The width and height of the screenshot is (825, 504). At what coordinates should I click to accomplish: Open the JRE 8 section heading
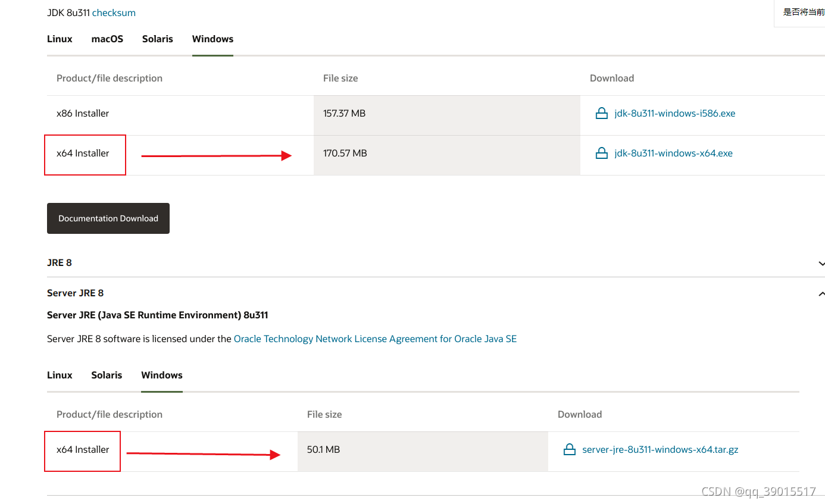pos(60,262)
